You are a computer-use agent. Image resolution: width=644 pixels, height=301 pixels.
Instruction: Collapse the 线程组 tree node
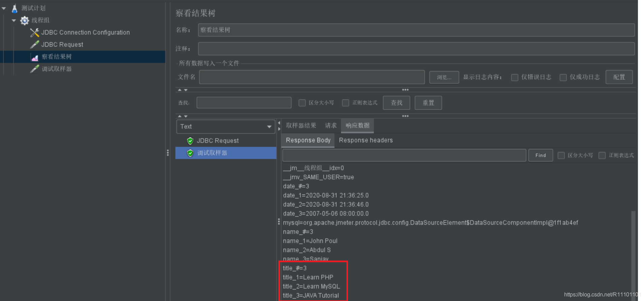14,21
